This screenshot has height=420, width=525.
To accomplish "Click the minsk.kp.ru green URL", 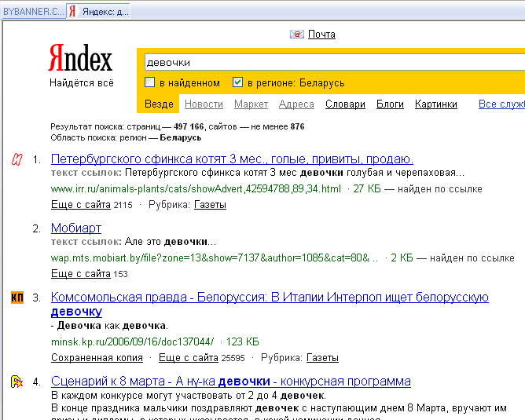I will (132, 341).
